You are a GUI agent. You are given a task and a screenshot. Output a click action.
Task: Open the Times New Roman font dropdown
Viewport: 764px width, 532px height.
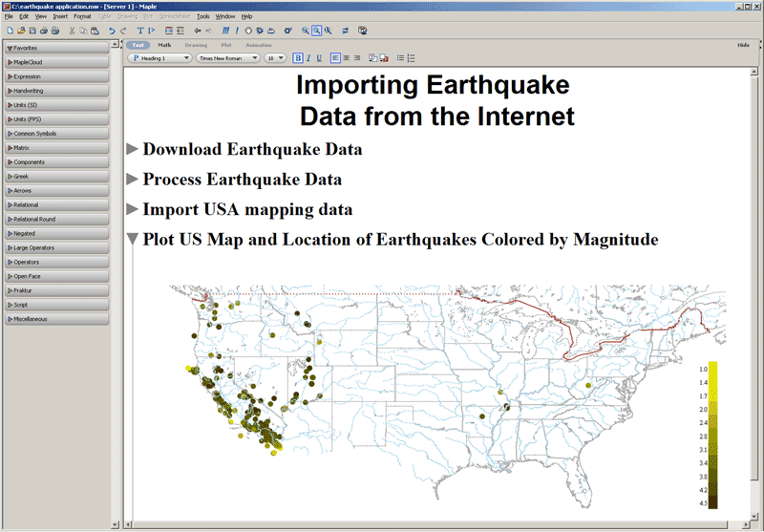coord(226,58)
